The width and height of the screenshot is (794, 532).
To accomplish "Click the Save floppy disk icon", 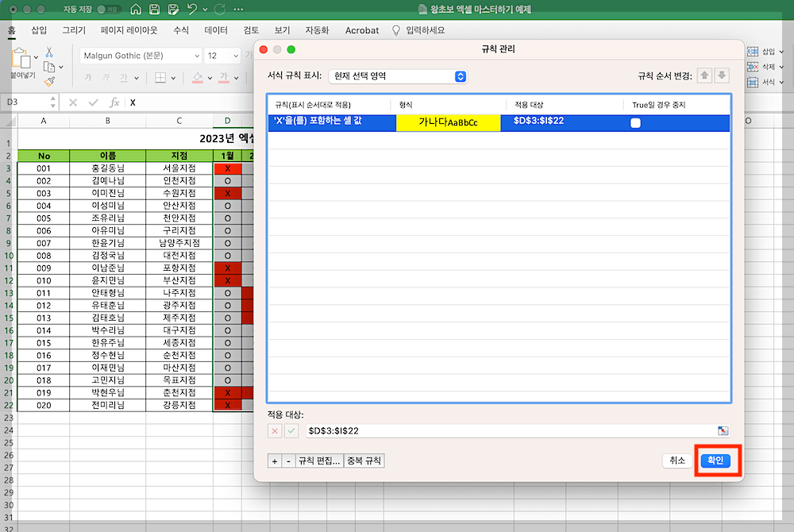I will tap(155, 9).
